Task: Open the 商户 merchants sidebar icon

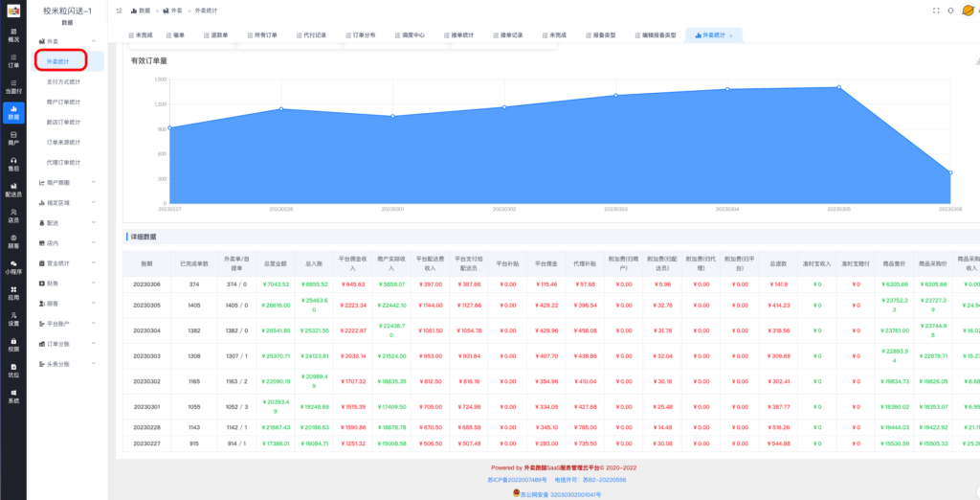Action: 12,138
